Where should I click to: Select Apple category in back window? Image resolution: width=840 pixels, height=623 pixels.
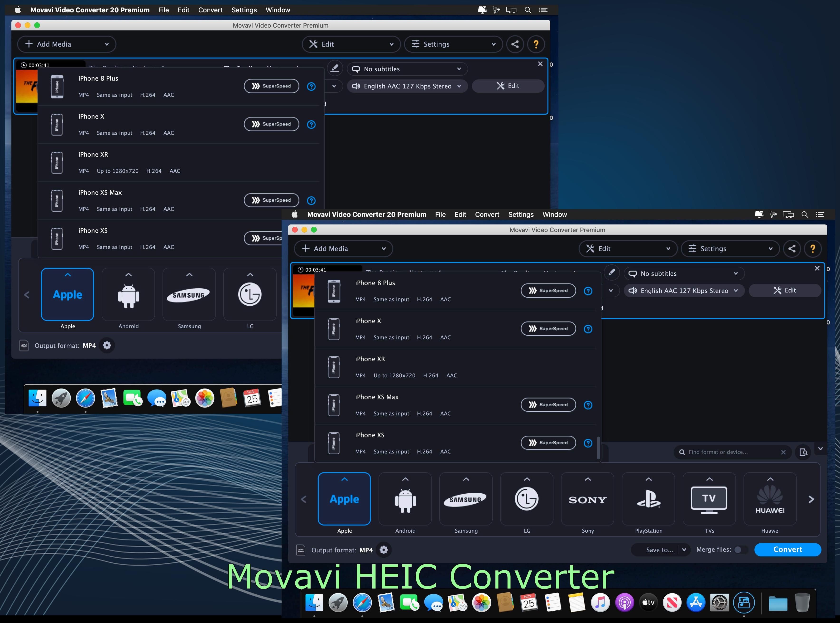[x=67, y=294]
